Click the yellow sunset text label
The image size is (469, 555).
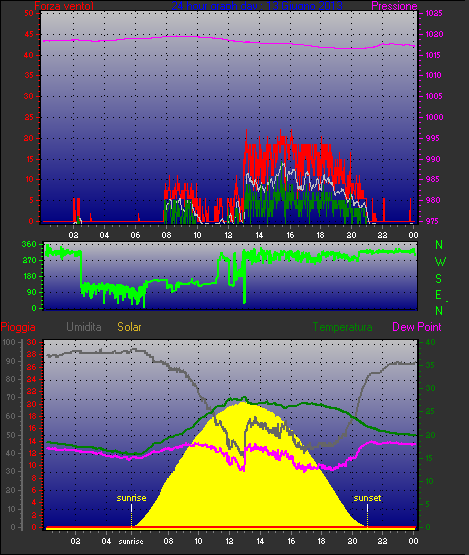[x=367, y=498]
